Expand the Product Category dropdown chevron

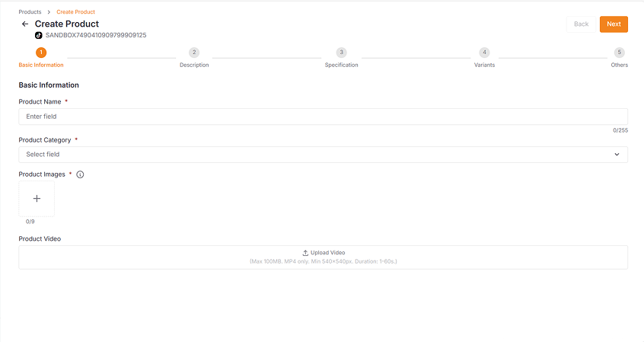617,155
